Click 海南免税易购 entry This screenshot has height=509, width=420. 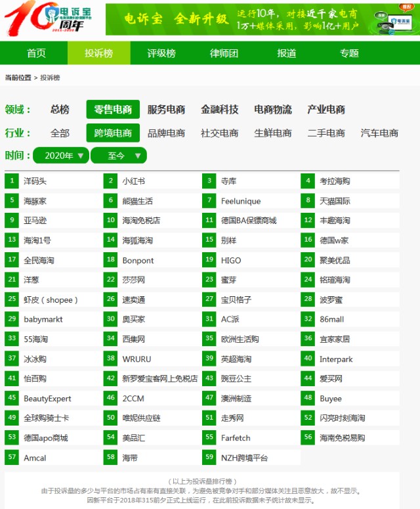coord(350,438)
